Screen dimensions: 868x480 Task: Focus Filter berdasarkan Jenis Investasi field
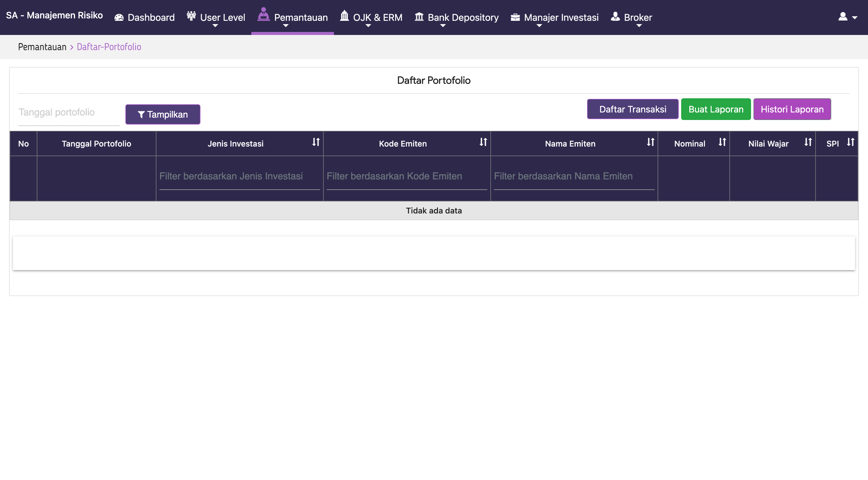coord(240,176)
